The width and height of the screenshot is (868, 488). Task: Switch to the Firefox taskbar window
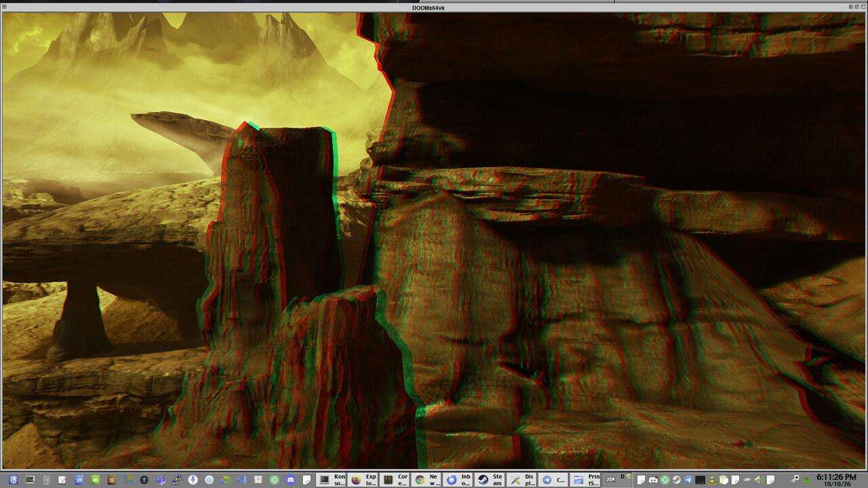pyautogui.click(x=363, y=480)
